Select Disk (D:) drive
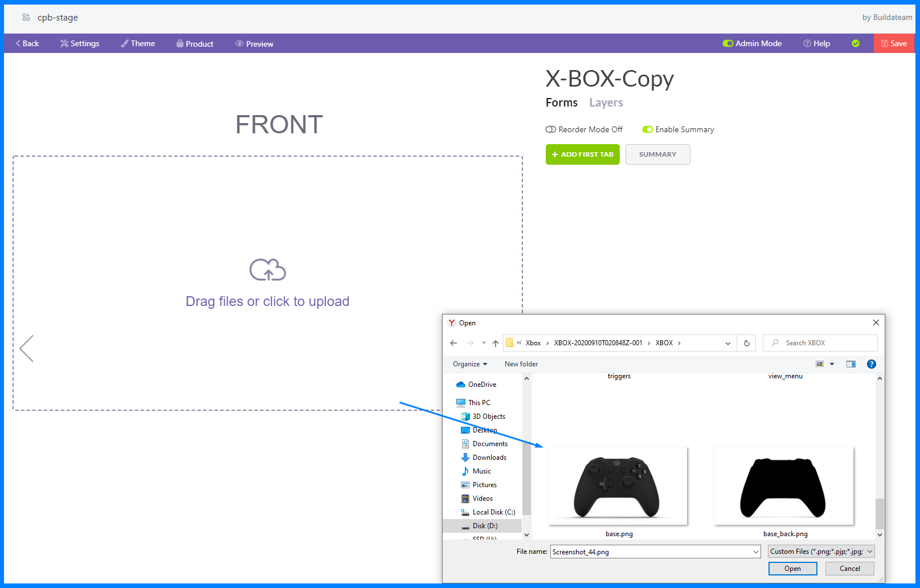 pos(482,526)
